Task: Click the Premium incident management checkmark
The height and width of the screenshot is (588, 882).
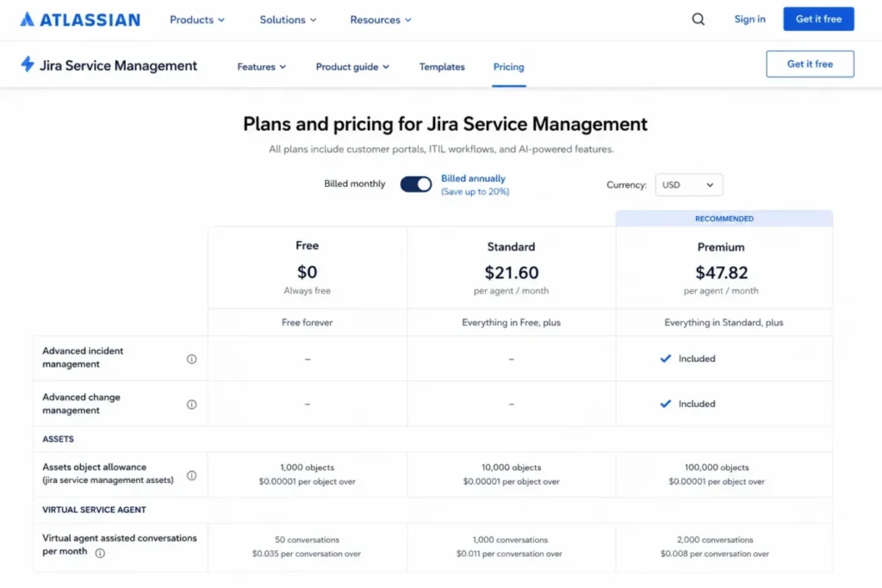Action: (666, 359)
